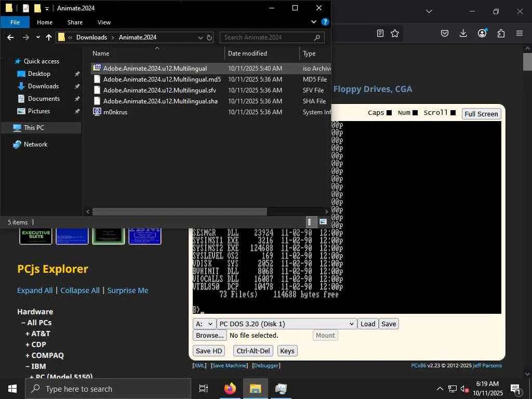
Task: Open the Executive Suite thumbnail
Action: pyautogui.click(x=36, y=236)
